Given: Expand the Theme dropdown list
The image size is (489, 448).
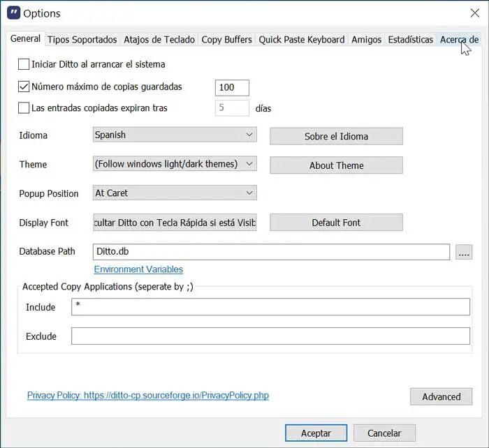Looking at the screenshot, I should 175,164.
